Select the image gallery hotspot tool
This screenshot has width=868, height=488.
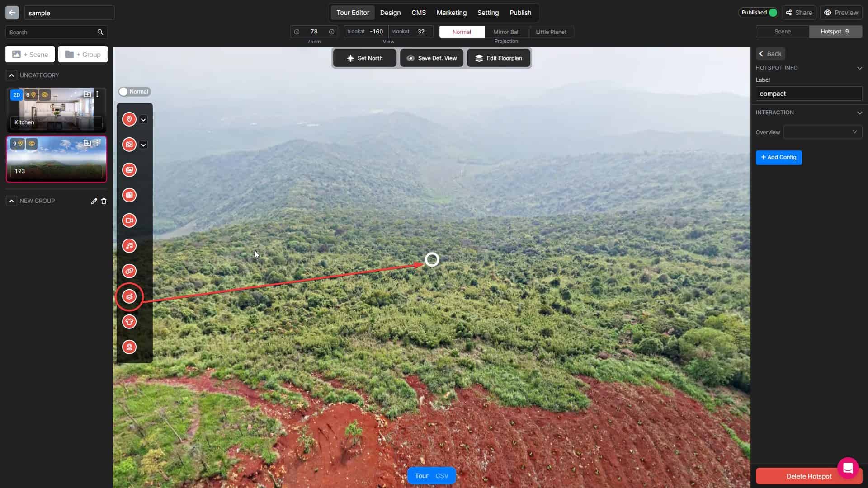coord(129,170)
